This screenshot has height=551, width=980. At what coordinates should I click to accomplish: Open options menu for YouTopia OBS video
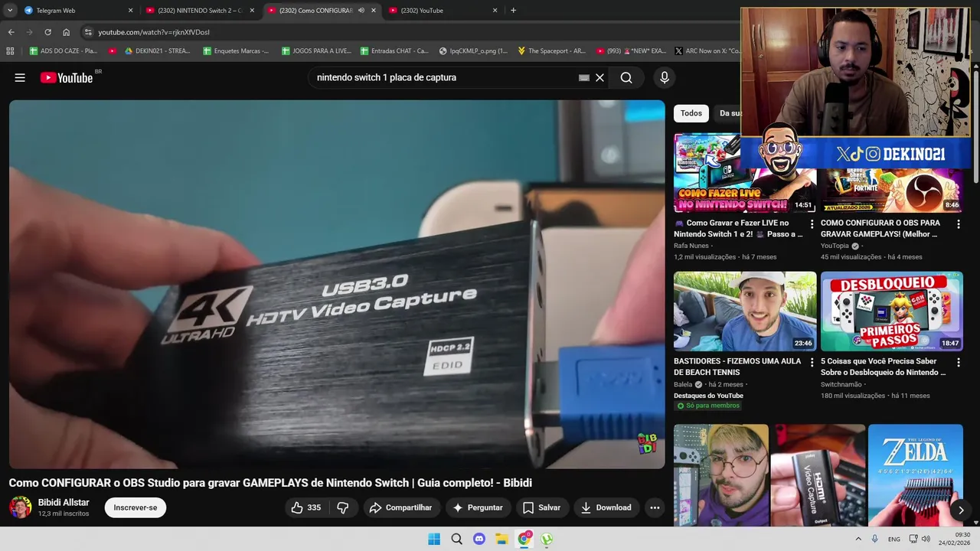point(959,224)
